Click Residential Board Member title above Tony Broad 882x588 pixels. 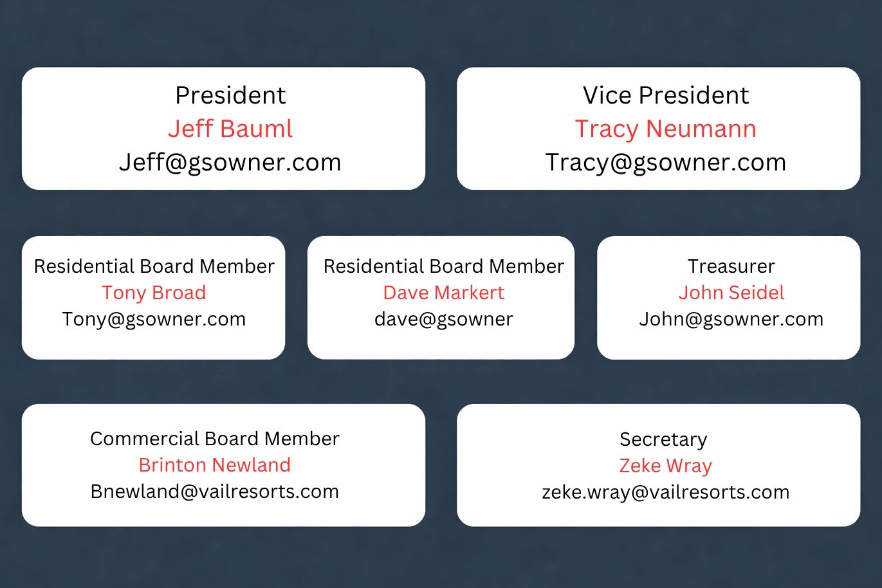coord(154,266)
